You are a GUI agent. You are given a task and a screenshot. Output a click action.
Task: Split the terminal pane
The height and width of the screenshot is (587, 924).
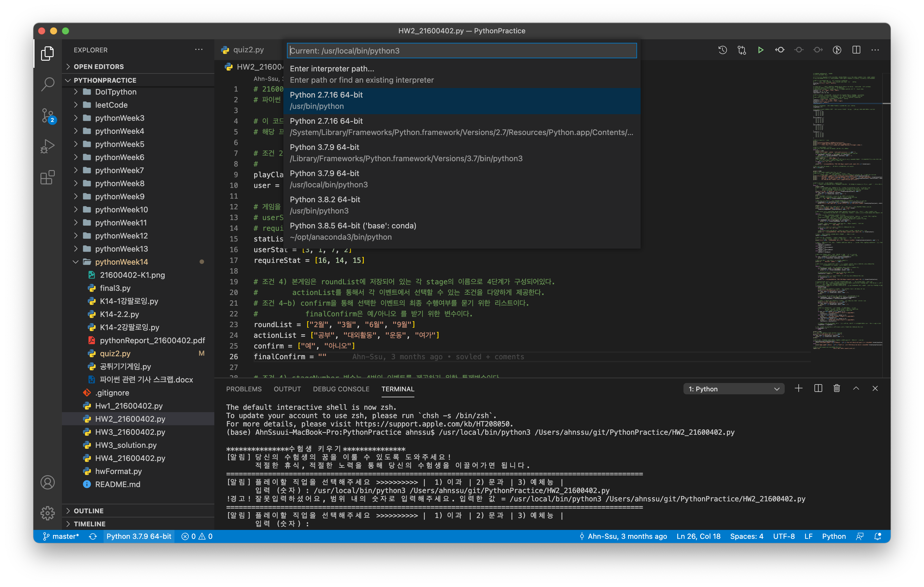pyautogui.click(x=818, y=388)
